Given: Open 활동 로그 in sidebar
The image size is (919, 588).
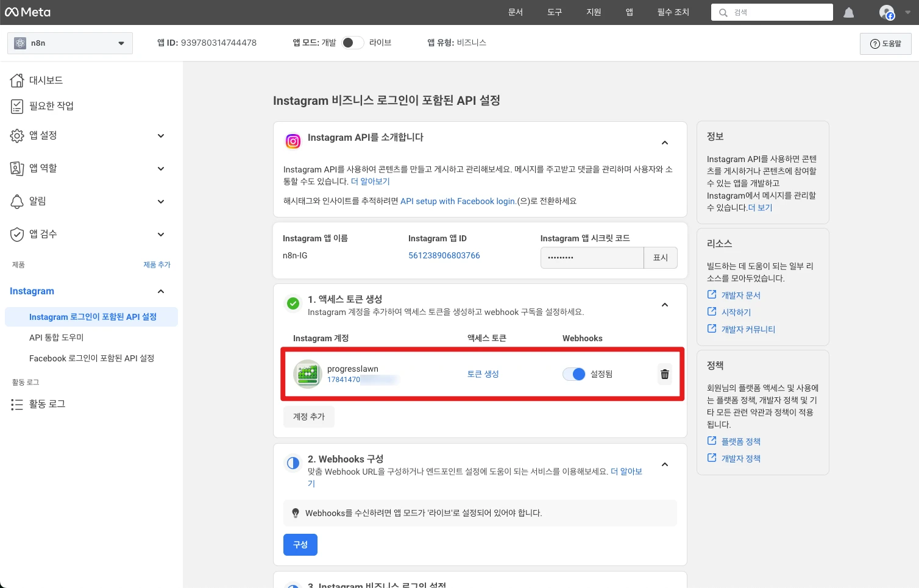Looking at the screenshot, I should [47, 405].
